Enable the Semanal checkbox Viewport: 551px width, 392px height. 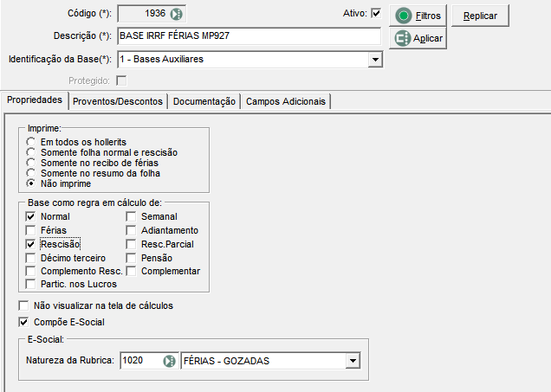pos(131,216)
